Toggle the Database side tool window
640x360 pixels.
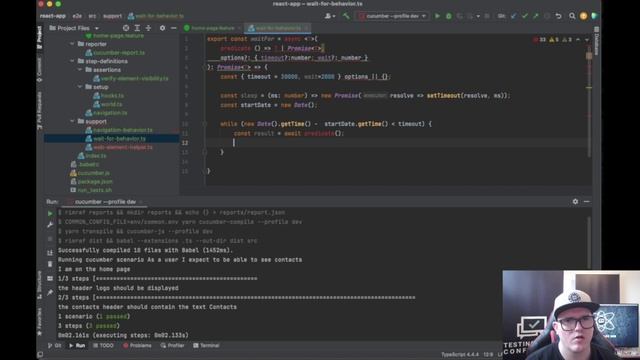point(596,41)
